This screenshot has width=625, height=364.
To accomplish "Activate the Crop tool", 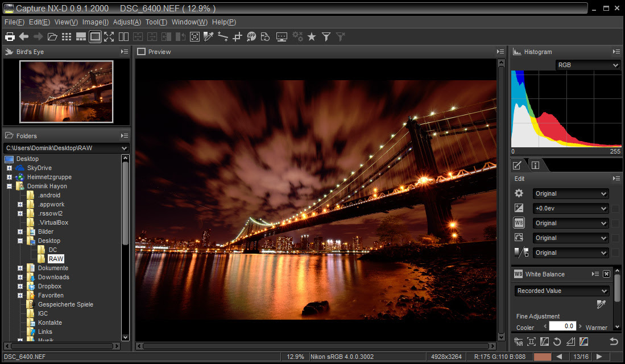I will click(x=238, y=36).
